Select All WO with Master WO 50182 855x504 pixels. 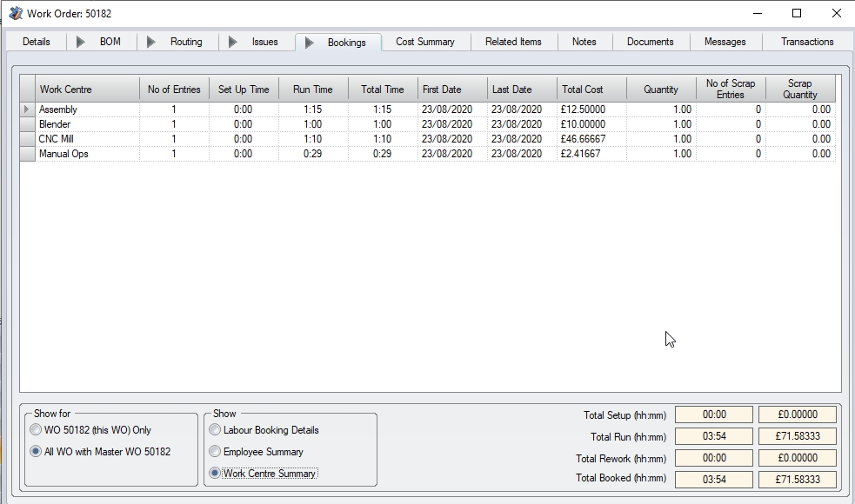click(x=36, y=452)
